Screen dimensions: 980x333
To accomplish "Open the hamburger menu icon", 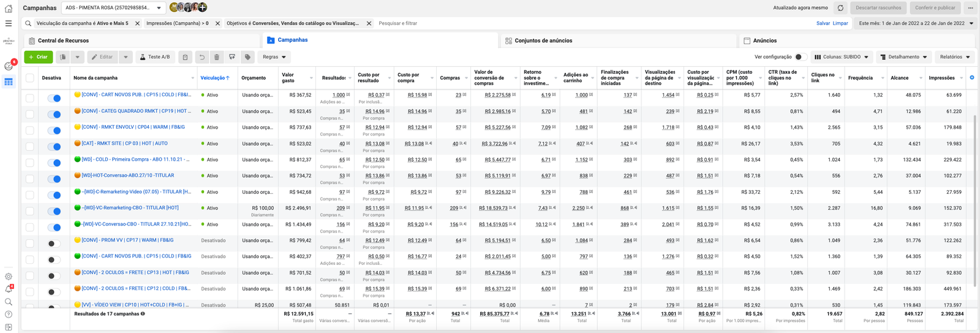I will coord(8,23).
